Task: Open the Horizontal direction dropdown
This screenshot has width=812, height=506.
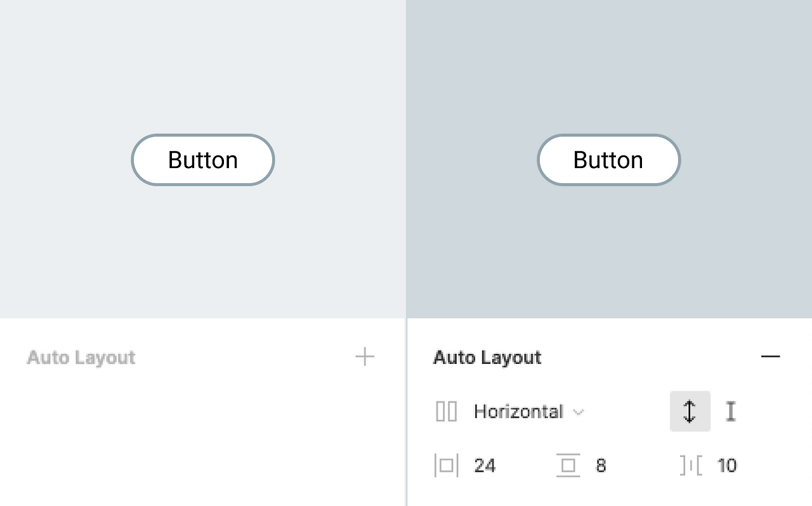Action: click(519, 412)
